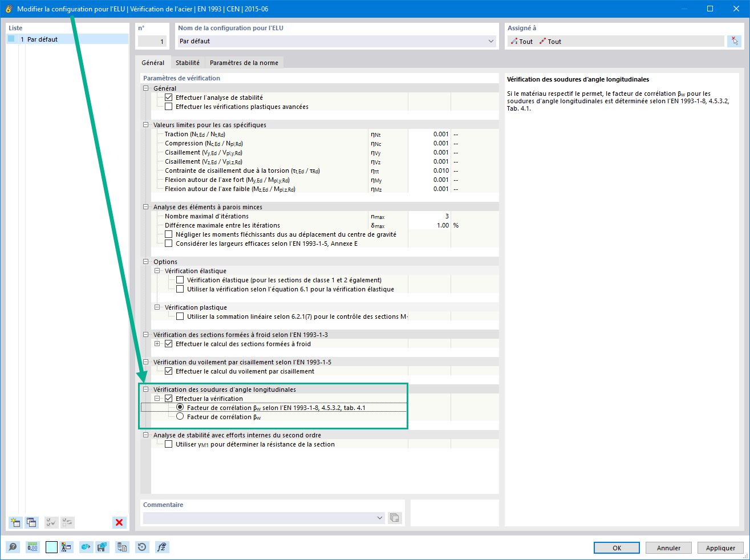Create a new configuration in the Liste panel
Viewport: 750px width, 560px height.
click(15, 522)
